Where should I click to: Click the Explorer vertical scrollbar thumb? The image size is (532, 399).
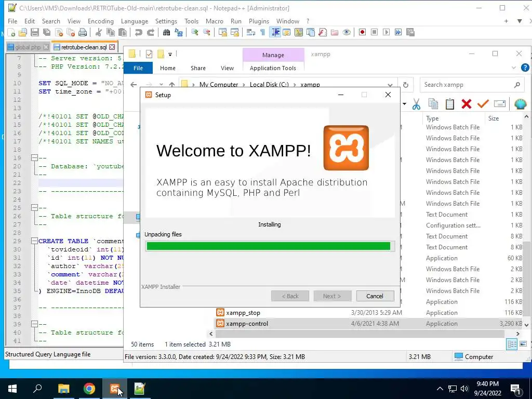tap(526, 280)
